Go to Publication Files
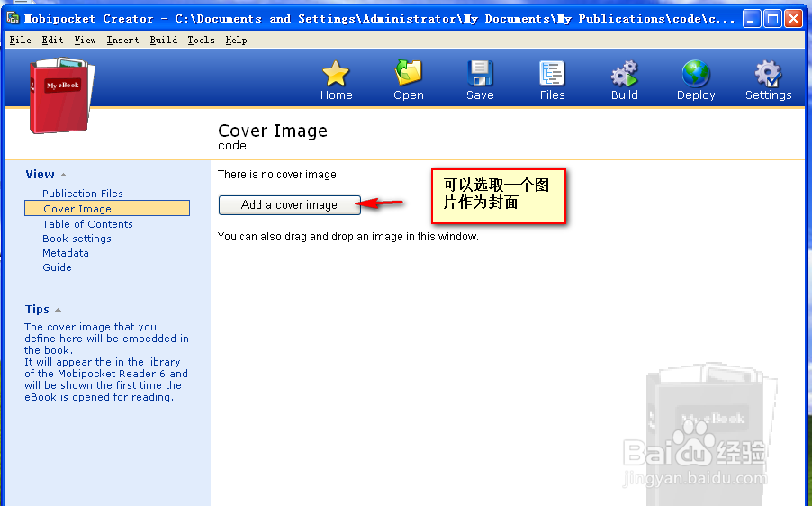 point(83,194)
